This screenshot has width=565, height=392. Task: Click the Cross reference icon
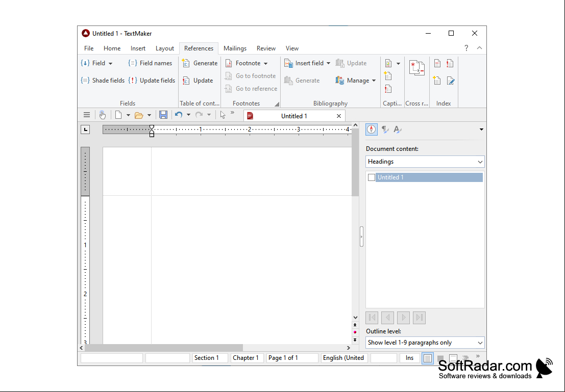[x=417, y=68]
